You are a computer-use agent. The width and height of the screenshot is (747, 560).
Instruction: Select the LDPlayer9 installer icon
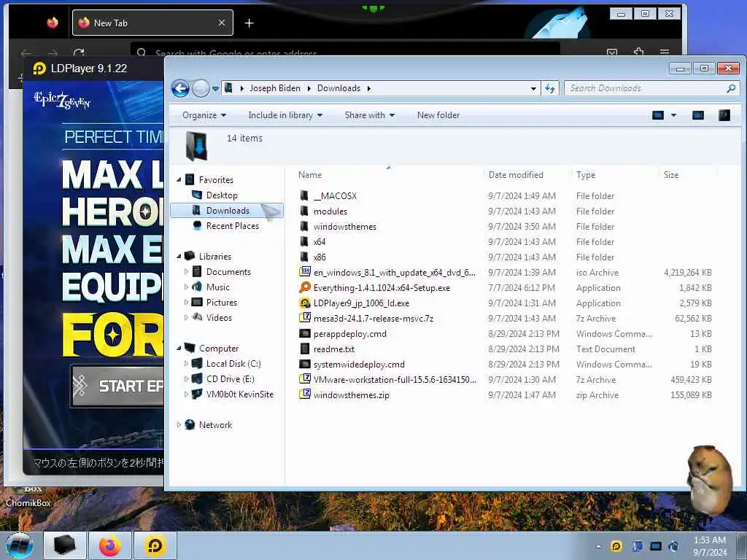click(x=305, y=303)
